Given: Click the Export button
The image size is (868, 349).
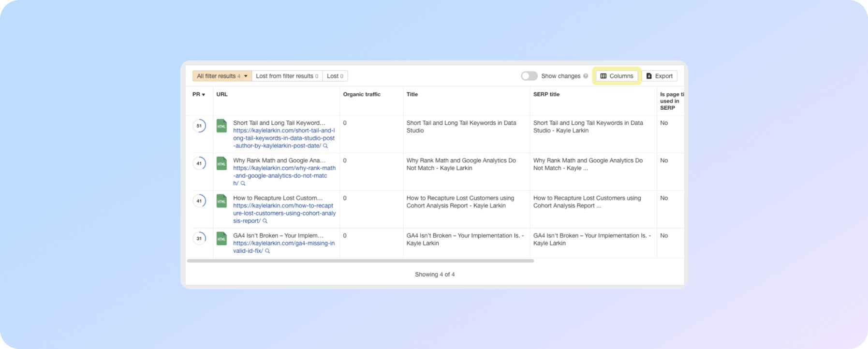Looking at the screenshot, I should point(659,76).
